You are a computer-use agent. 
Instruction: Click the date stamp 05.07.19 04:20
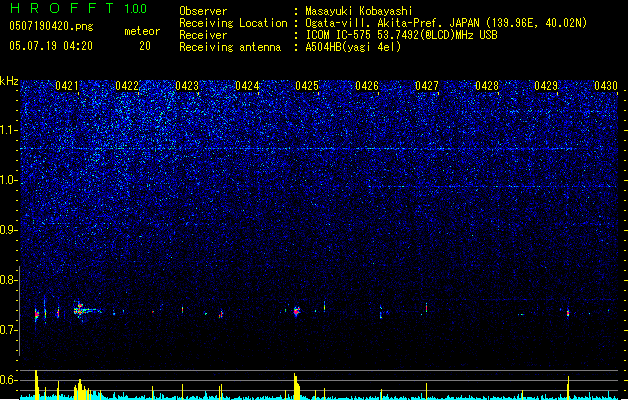coord(51,46)
